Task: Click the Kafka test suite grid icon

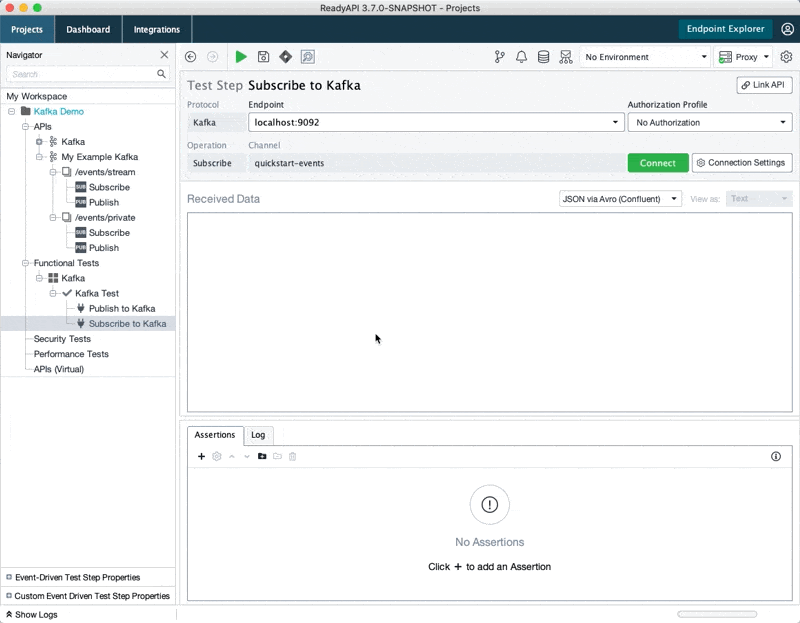Action: (53, 278)
